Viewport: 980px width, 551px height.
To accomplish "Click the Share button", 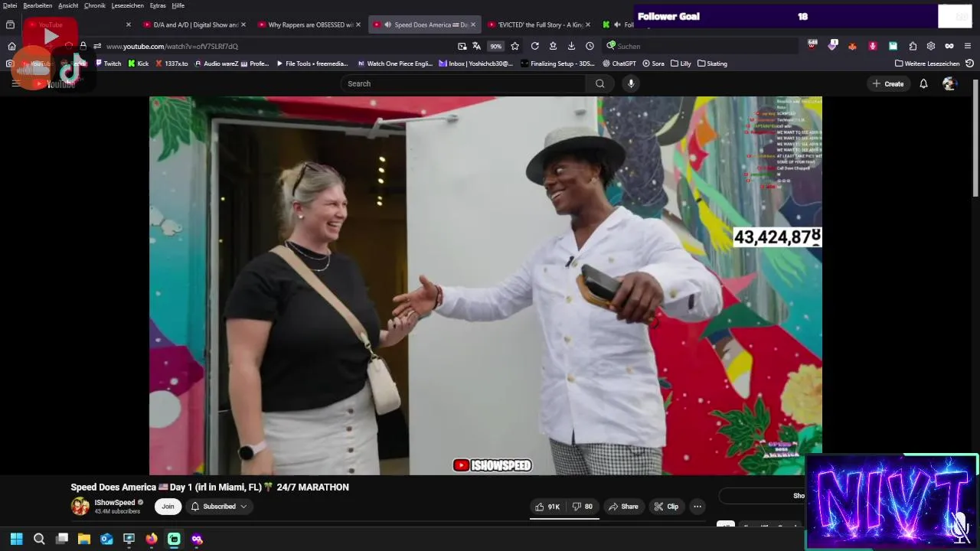I will [623, 507].
